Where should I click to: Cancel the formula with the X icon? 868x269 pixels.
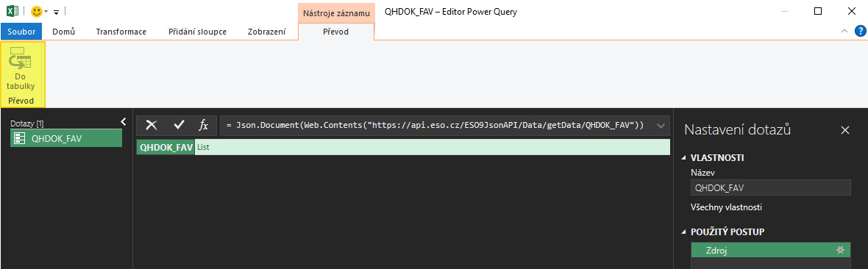pyautogui.click(x=151, y=126)
